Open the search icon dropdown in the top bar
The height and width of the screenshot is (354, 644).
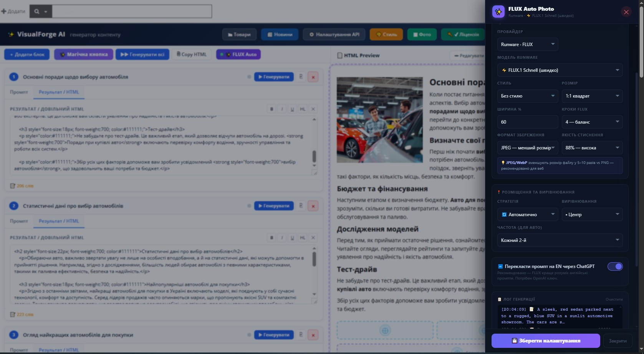(40, 12)
